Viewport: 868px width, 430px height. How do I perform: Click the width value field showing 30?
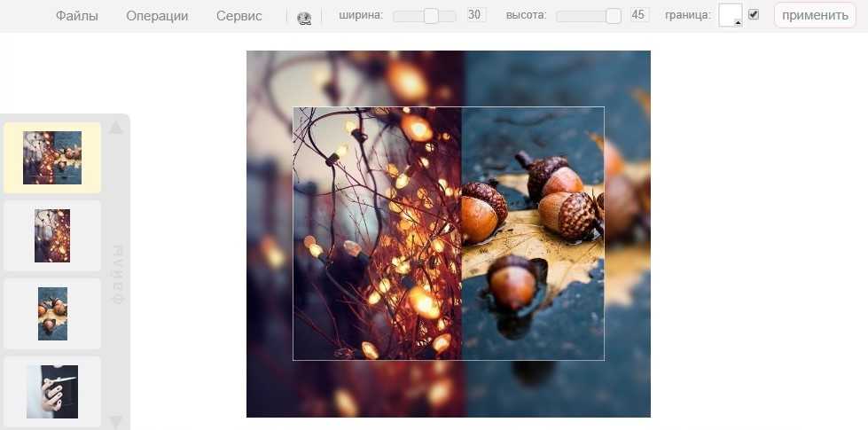point(476,15)
